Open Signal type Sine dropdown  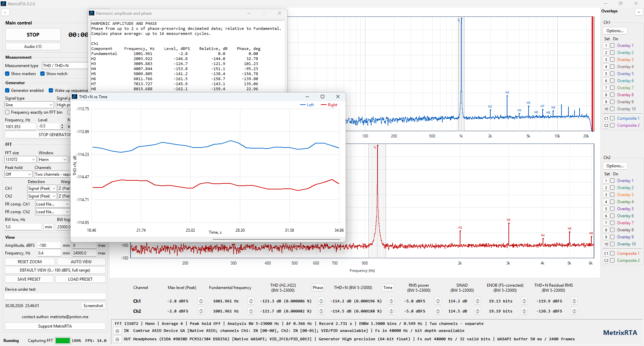pyautogui.click(x=29, y=105)
